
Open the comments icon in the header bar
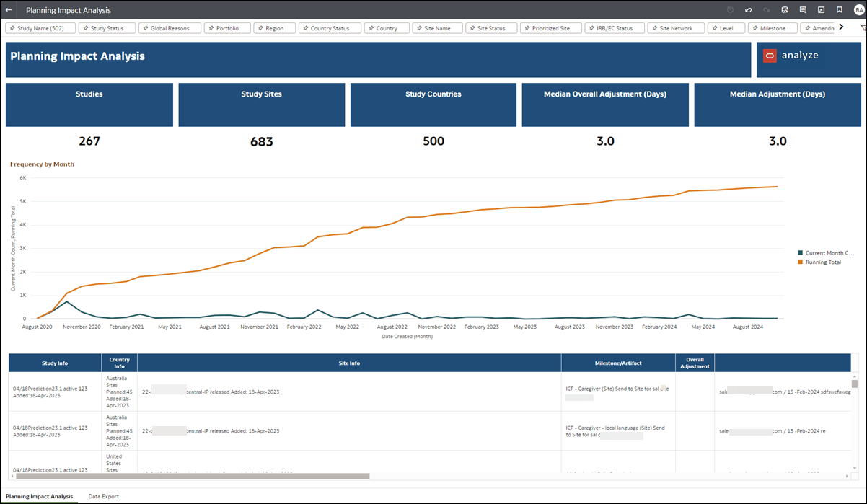[x=803, y=10]
